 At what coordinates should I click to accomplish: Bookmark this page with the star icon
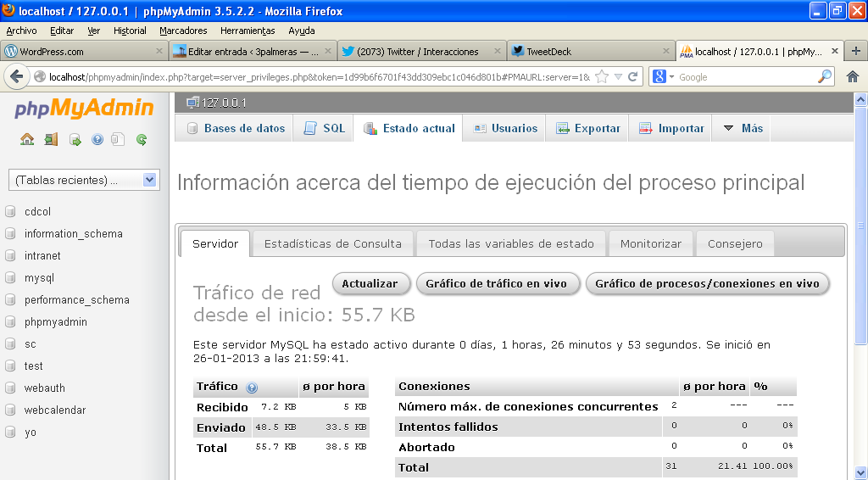click(602, 77)
